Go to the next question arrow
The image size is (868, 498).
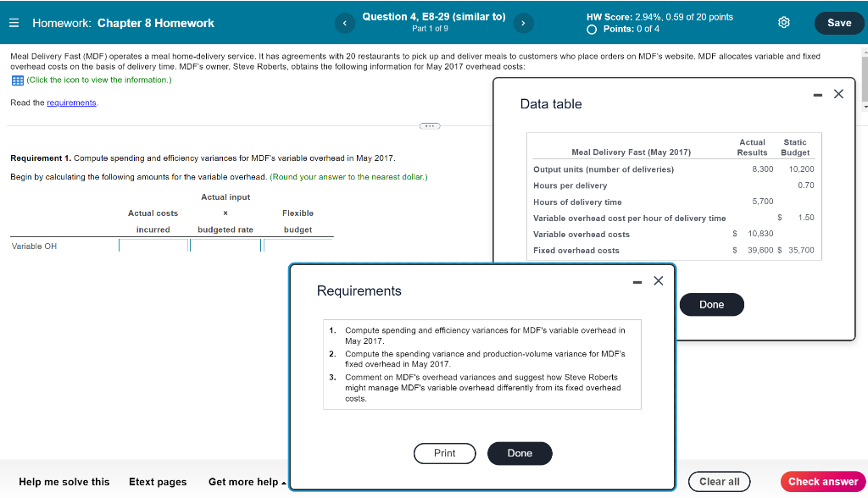(523, 23)
